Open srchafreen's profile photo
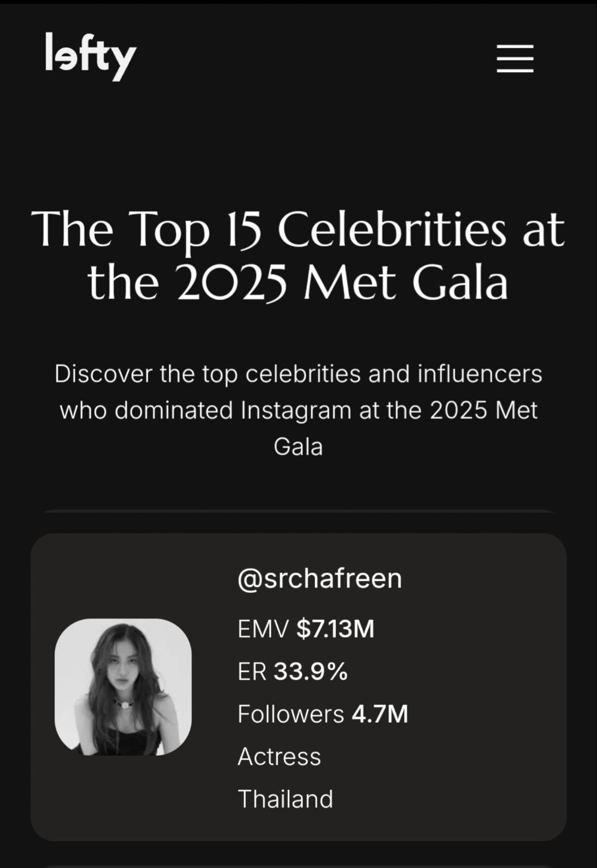 click(123, 687)
